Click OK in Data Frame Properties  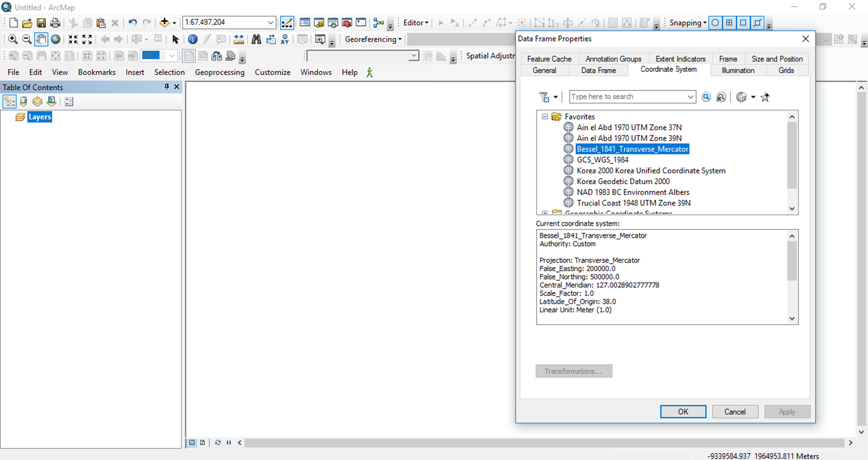pos(683,412)
